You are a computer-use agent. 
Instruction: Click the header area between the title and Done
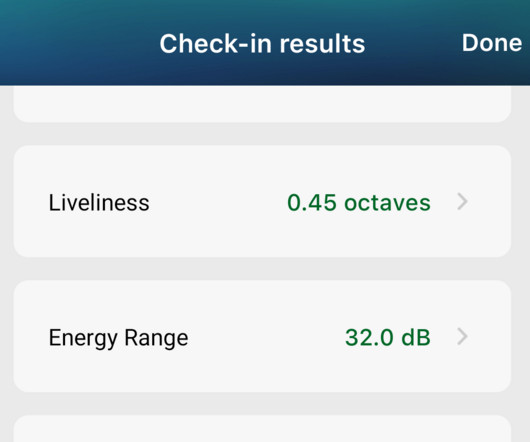pyautogui.click(x=413, y=43)
